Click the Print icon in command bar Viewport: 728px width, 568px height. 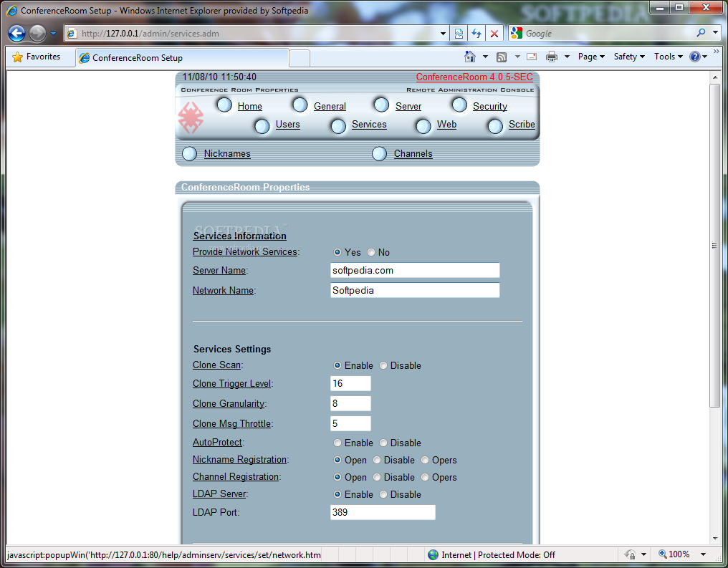point(551,57)
